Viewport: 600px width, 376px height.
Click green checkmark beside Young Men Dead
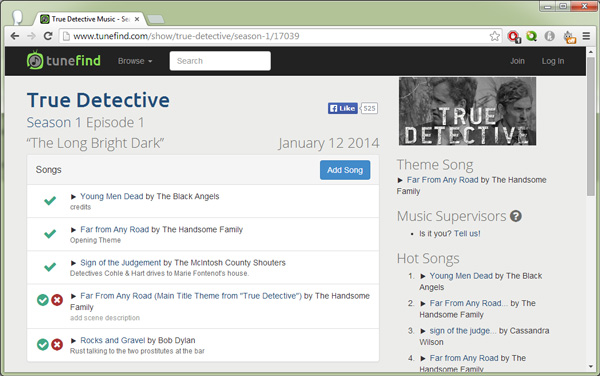[50, 200]
